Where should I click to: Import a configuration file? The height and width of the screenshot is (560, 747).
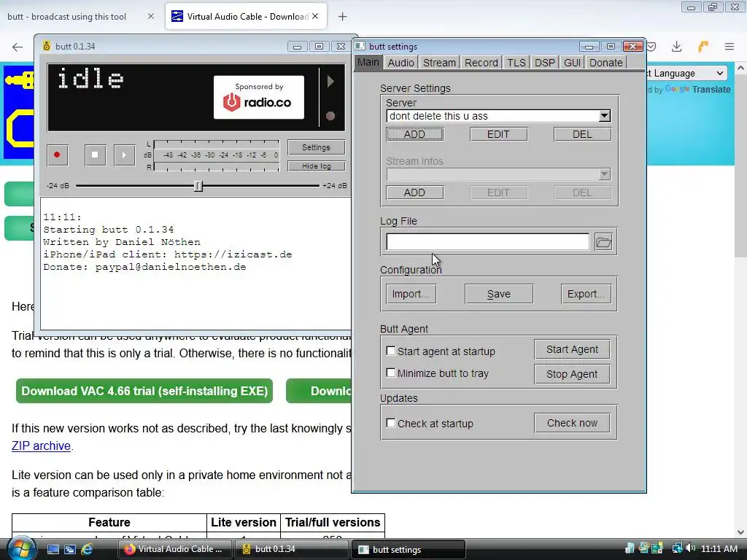pos(411,294)
